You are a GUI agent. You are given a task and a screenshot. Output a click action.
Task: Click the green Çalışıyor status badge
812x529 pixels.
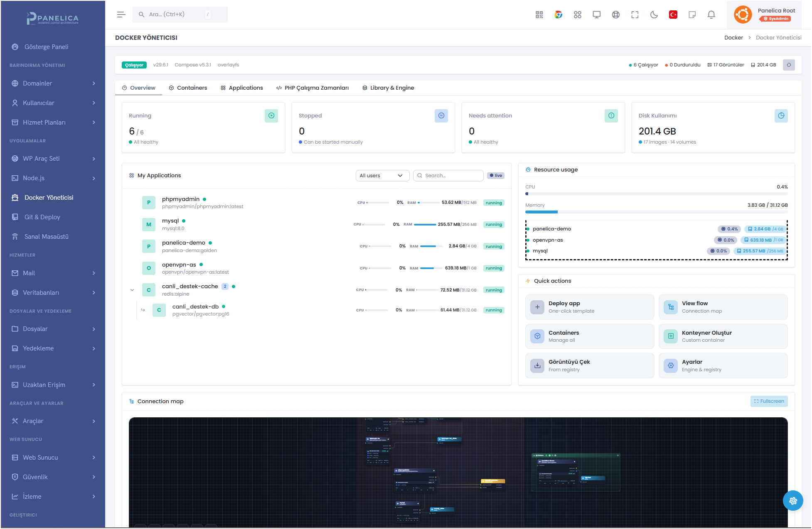134,65
